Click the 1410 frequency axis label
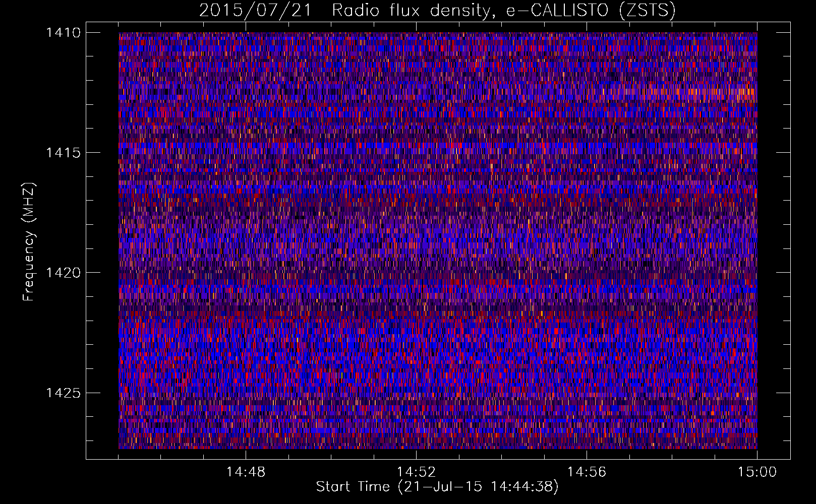Viewport: 816px width, 504px height. [x=63, y=33]
